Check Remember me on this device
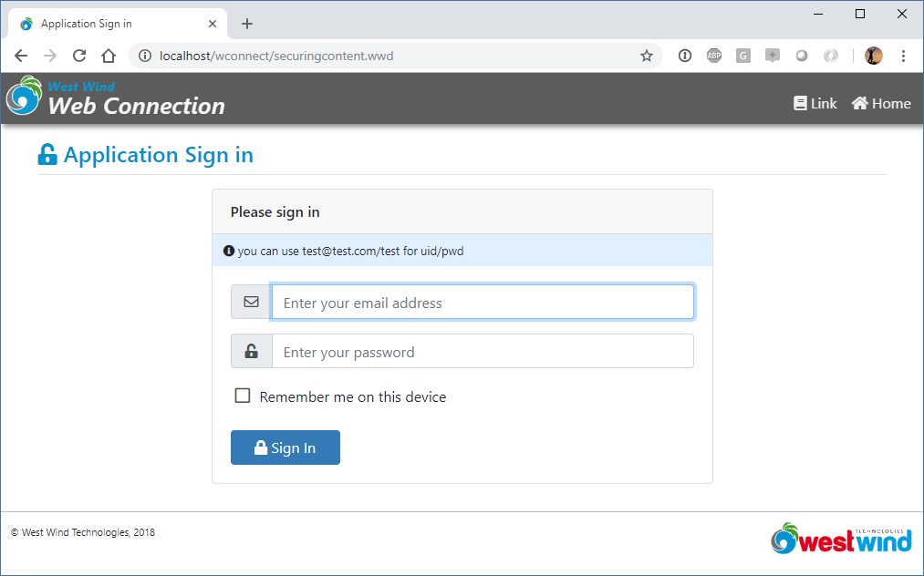The height and width of the screenshot is (576, 924). pos(243,396)
